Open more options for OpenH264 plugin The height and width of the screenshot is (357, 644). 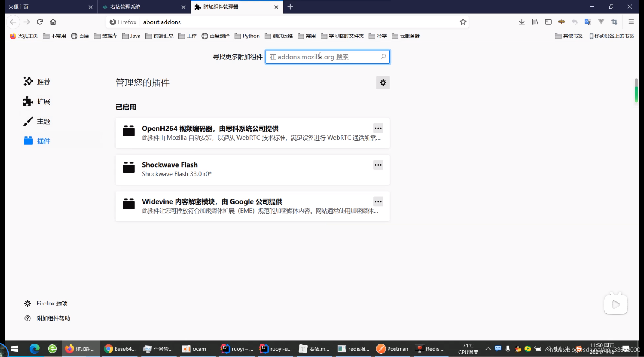click(x=378, y=128)
